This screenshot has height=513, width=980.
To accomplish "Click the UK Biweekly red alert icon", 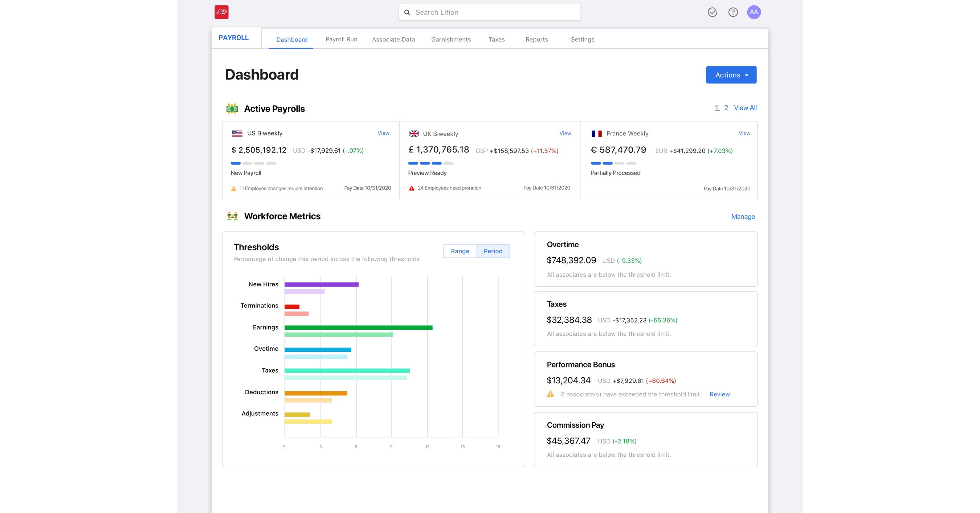I will point(411,188).
